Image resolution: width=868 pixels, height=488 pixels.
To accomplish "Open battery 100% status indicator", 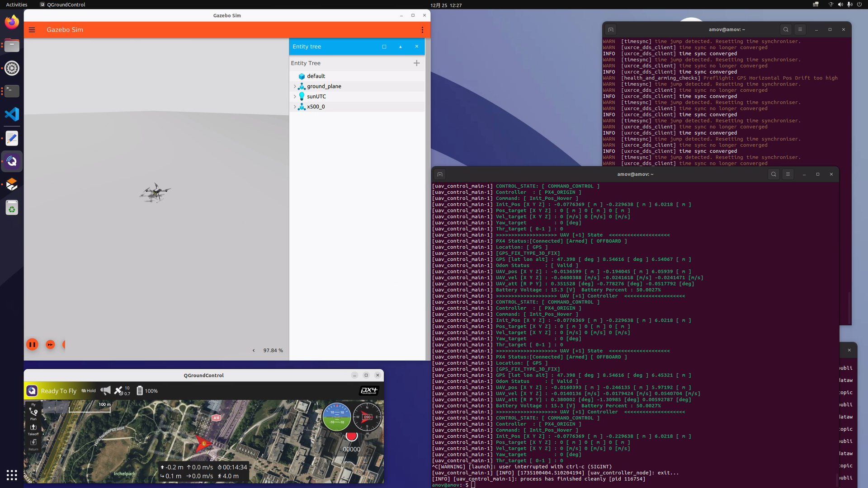I will 147,391.
